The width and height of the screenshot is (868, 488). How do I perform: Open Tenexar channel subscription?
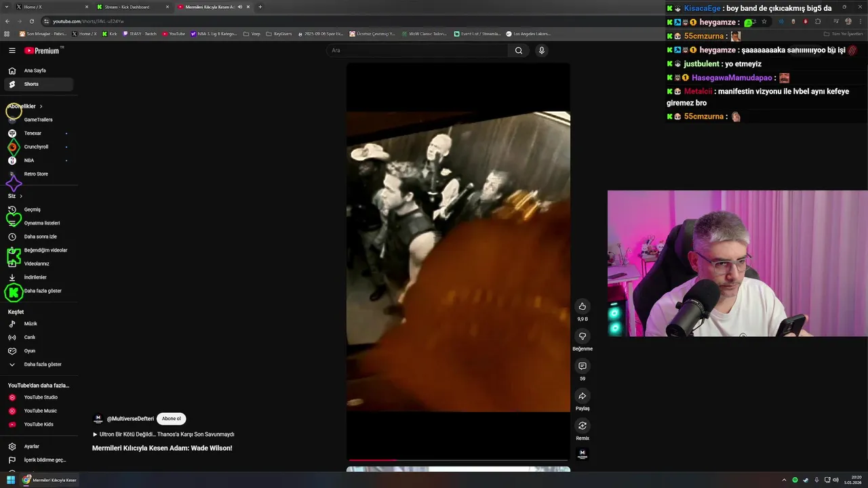[39, 134]
